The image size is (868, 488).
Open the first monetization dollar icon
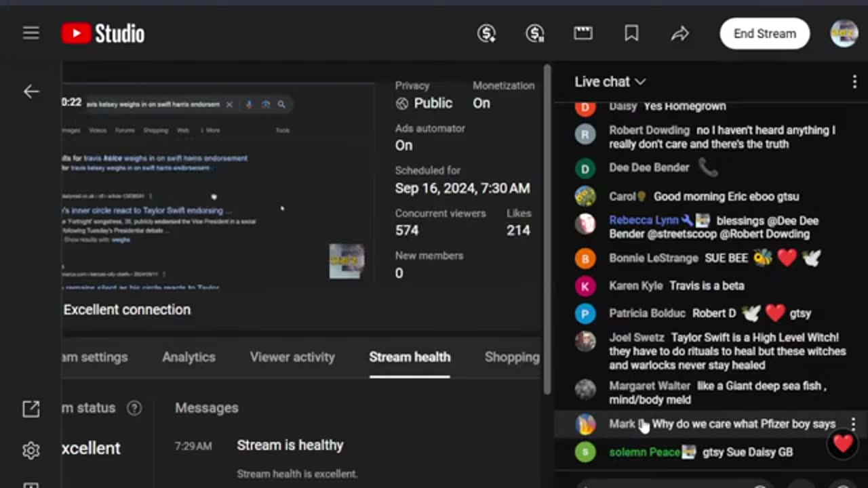(x=487, y=33)
